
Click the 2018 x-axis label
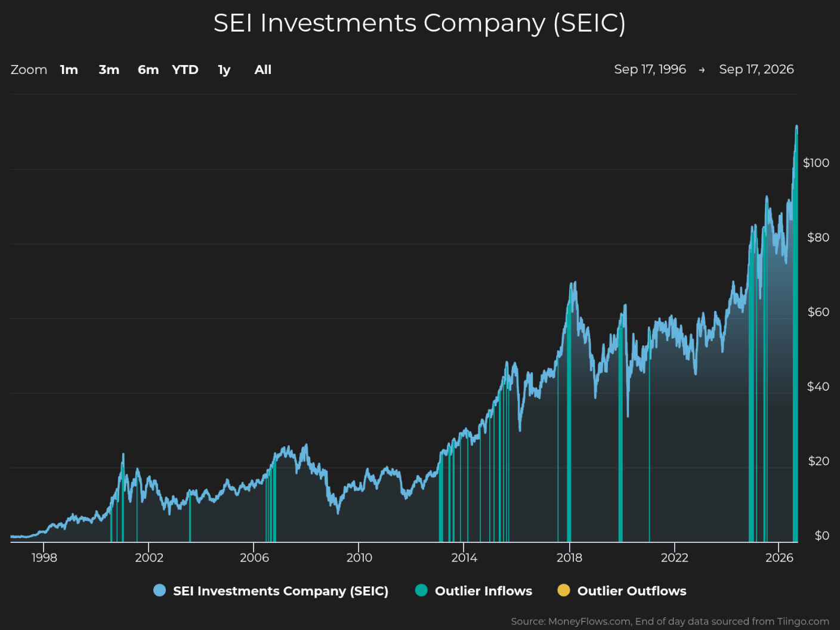tap(569, 558)
